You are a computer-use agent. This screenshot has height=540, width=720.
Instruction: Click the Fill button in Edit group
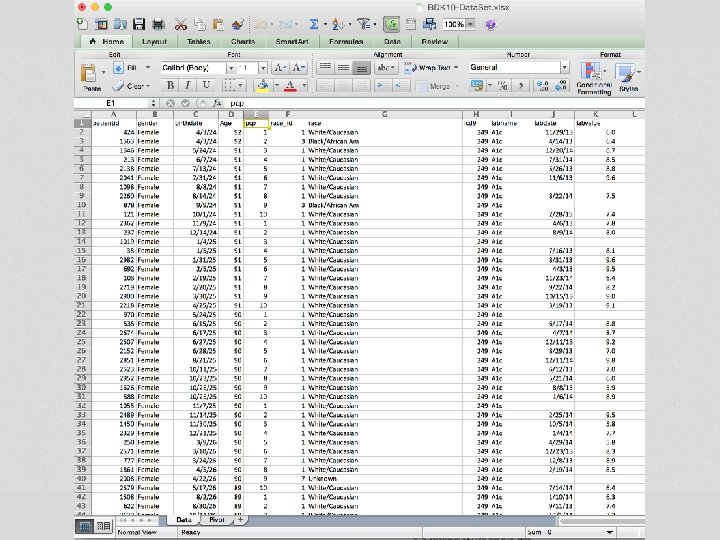pos(131,68)
